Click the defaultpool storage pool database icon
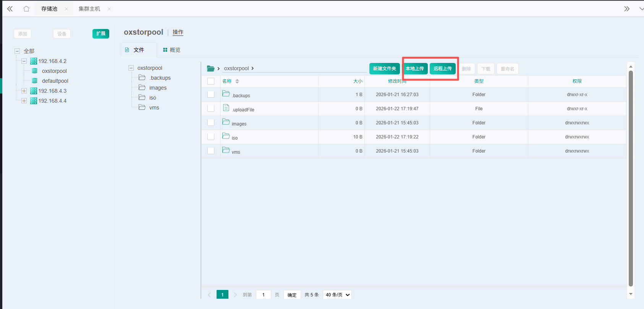Viewport: 644px width, 309px height. click(35, 81)
